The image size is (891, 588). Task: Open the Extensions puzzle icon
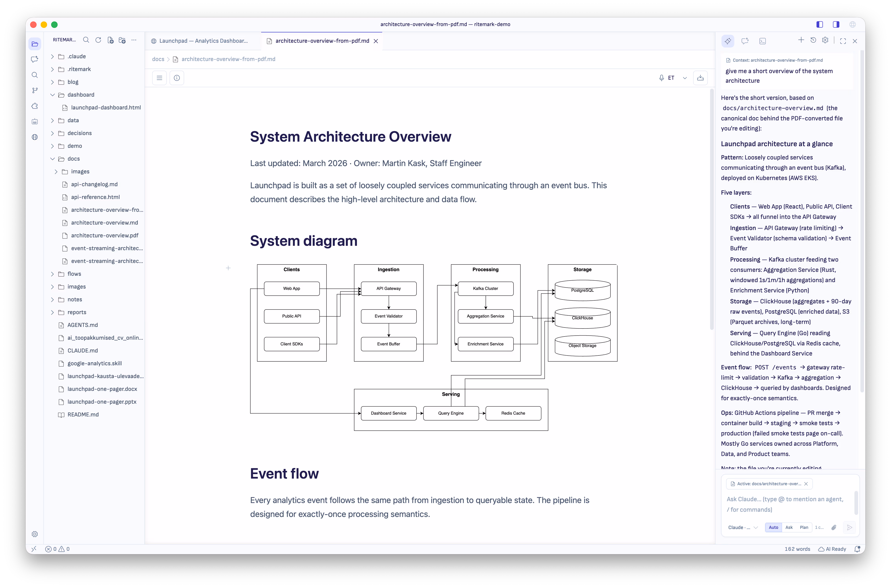pyautogui.click(x=35, y=106)
